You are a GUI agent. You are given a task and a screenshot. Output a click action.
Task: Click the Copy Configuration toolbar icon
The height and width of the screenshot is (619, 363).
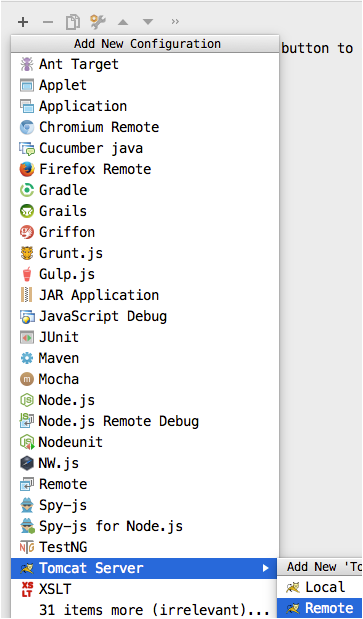tap(73, 22)
